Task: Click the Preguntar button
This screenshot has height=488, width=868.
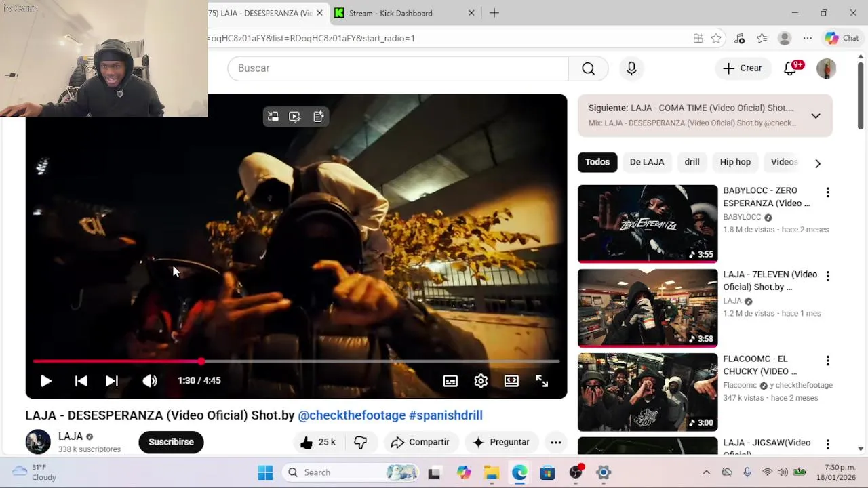Action: click(x=501, y=442)
